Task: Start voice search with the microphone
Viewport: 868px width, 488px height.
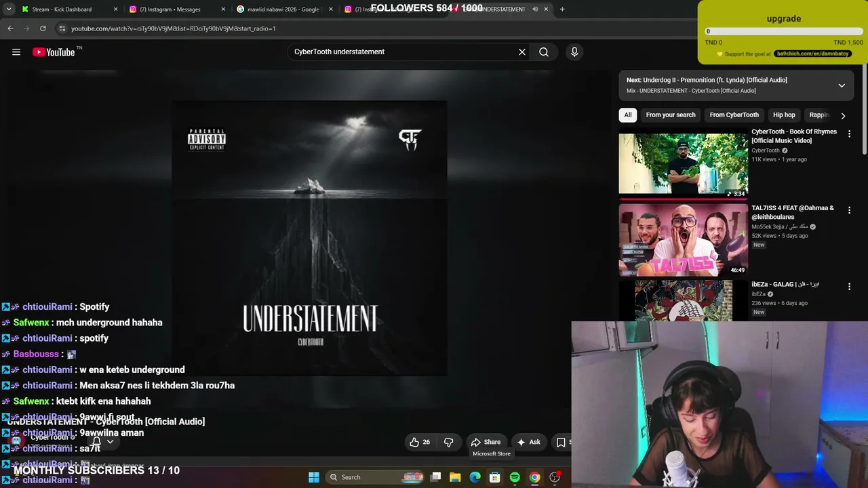Action: point(574,52)
